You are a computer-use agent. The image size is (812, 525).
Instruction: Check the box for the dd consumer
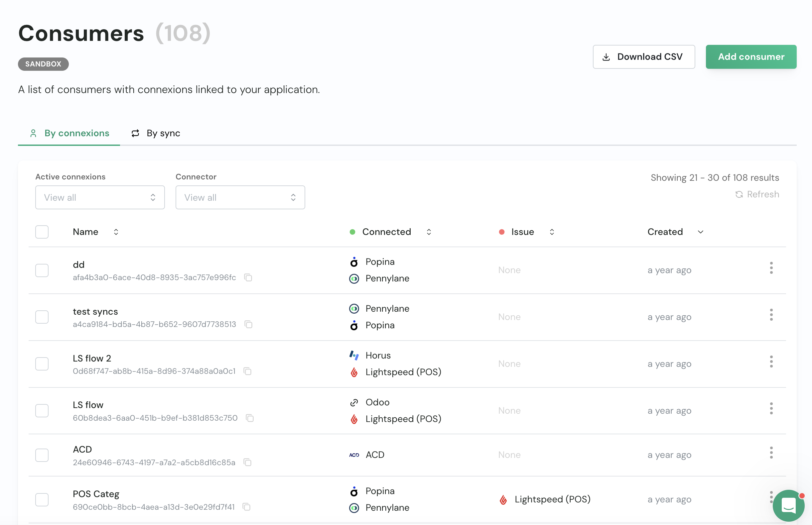point(42,270)
